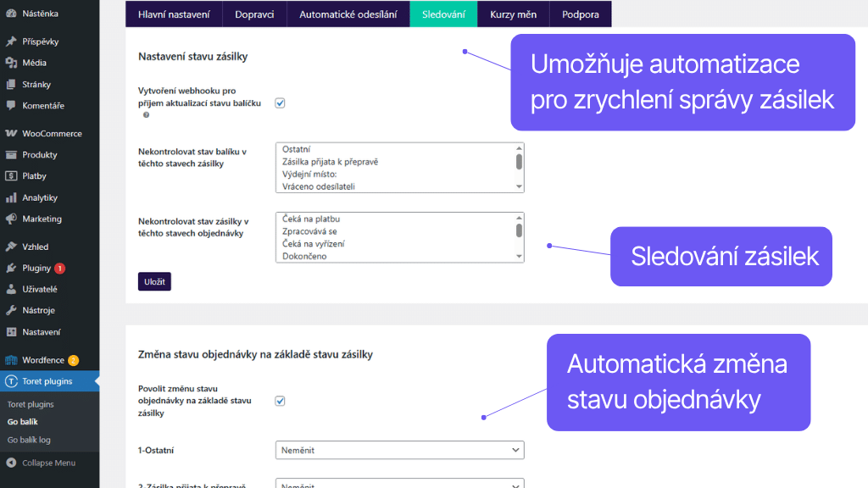Image resolution: width=868 pixels, height=488 pixels.
Task: Open the Vzhled paintbrush icon
Action: coord(11,247)
